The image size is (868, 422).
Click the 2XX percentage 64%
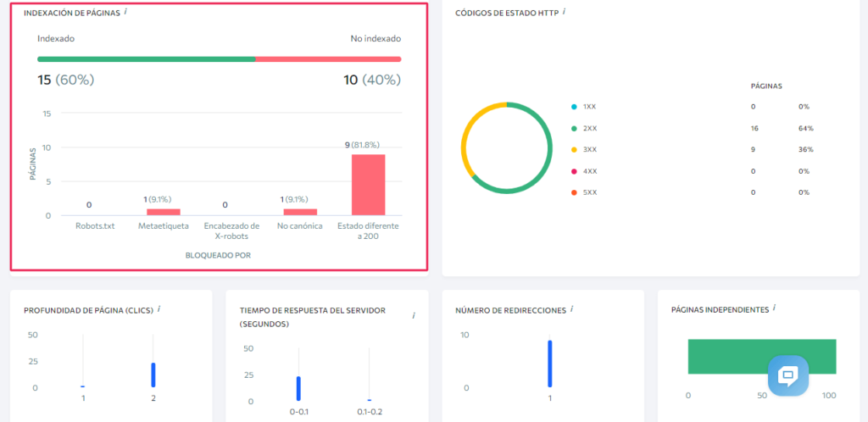pos(805,128)
